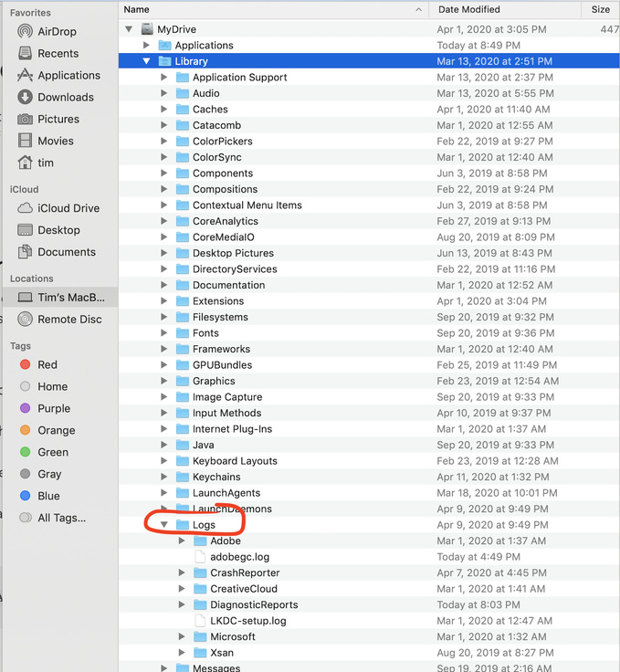This screenshot has height=672, width=620.
Task: Sort by the Size column header
Action: click(x=600, y=9)
